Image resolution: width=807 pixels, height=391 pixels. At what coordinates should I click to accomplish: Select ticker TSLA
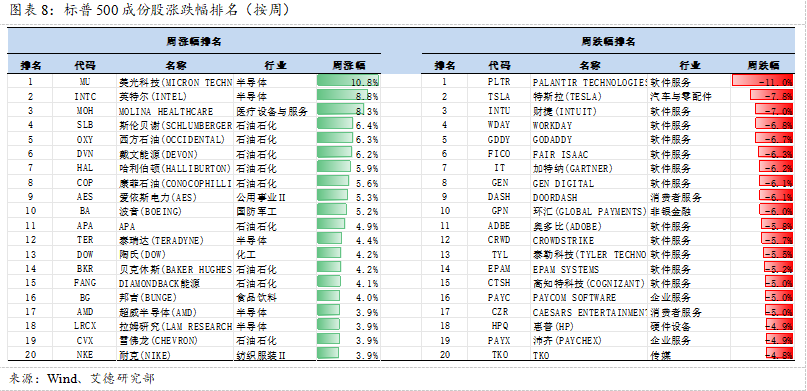point(499,96)
